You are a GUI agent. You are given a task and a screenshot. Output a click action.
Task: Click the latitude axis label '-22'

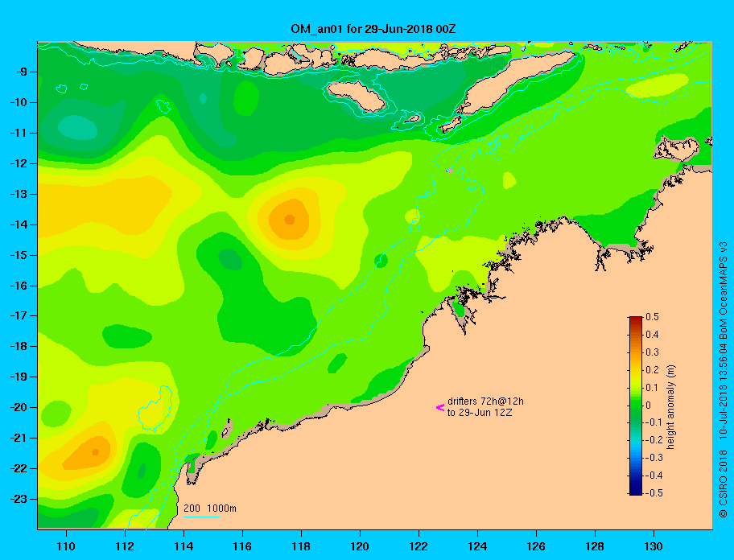click(19, 469)
